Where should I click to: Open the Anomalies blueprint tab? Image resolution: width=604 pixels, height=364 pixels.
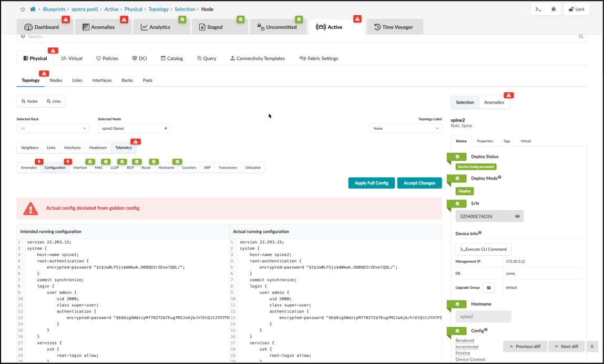click(103, 27)
